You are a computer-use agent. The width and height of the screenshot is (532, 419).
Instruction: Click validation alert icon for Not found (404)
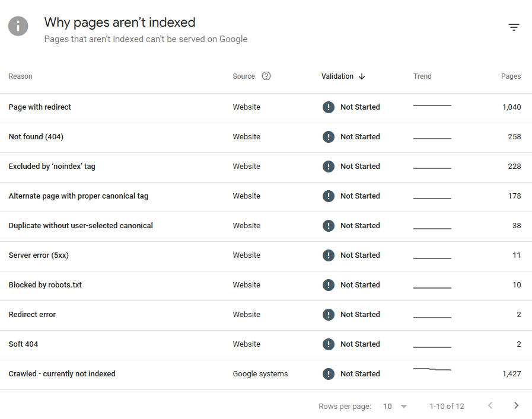point(329,137)
